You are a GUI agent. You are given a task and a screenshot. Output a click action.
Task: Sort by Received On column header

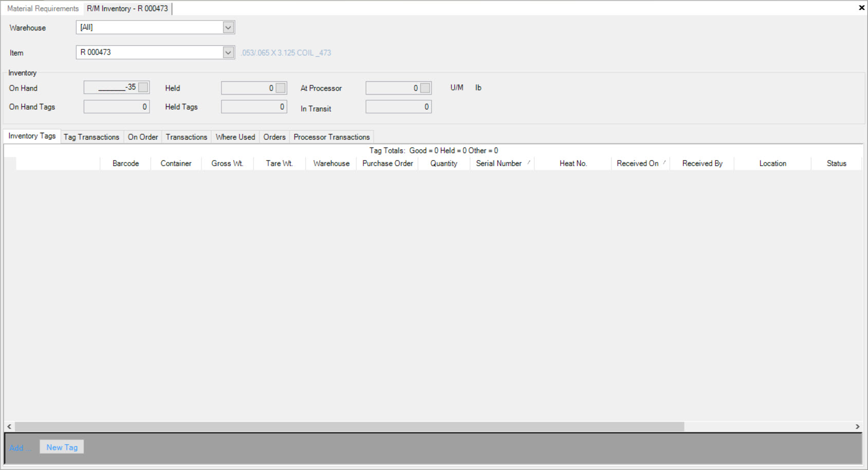coord(640,164)
